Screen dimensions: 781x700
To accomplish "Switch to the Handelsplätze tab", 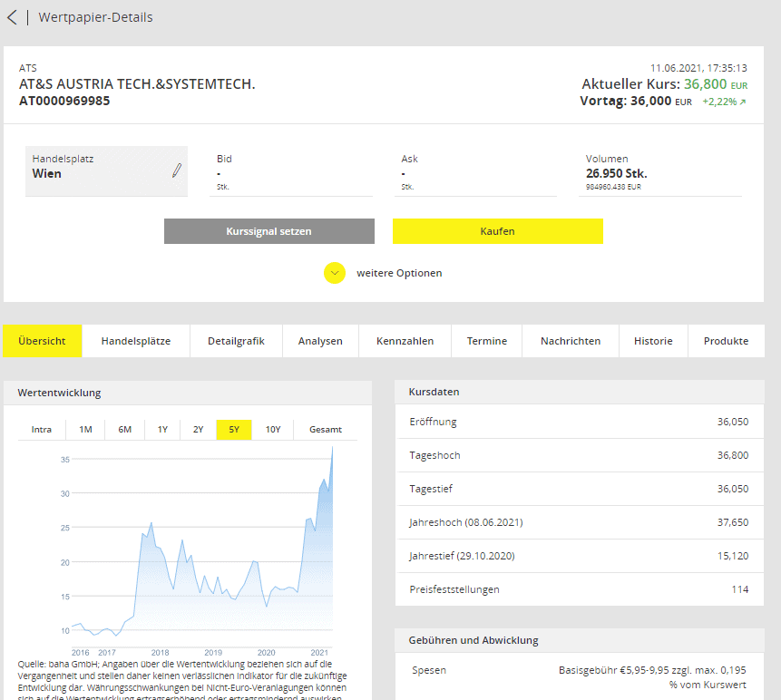I will point(136,341).
